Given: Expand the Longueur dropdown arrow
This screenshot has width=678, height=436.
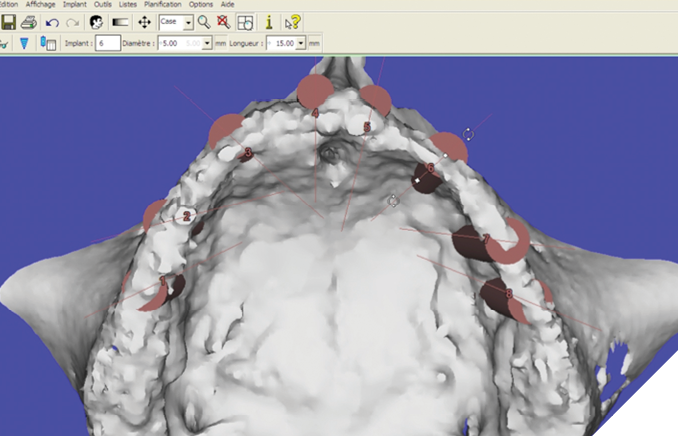Looking at the screenshot, I should coord(301,43).
